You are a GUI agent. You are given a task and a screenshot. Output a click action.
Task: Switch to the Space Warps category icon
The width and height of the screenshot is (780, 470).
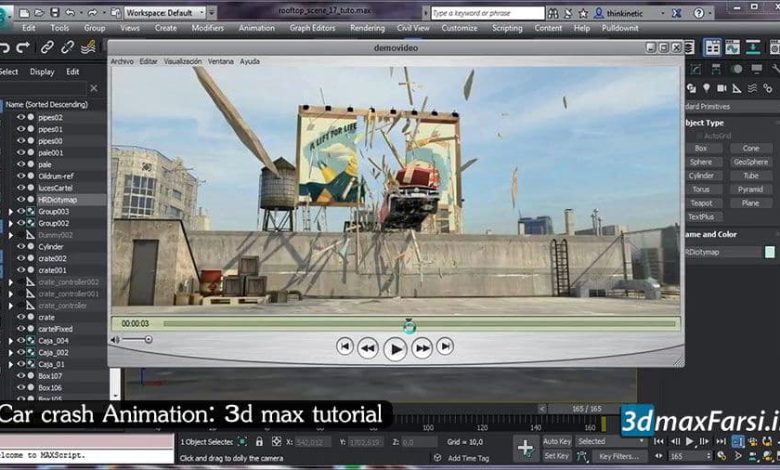(x=752, y=89)
